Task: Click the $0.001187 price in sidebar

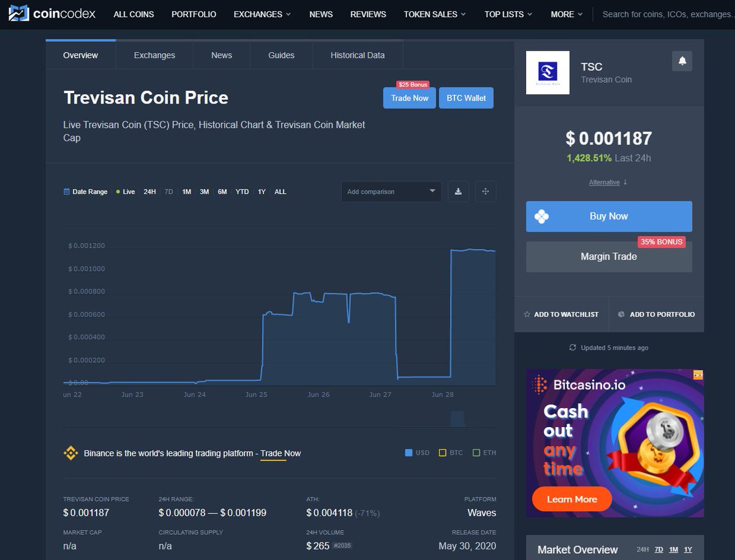Action: pos(609,138)
